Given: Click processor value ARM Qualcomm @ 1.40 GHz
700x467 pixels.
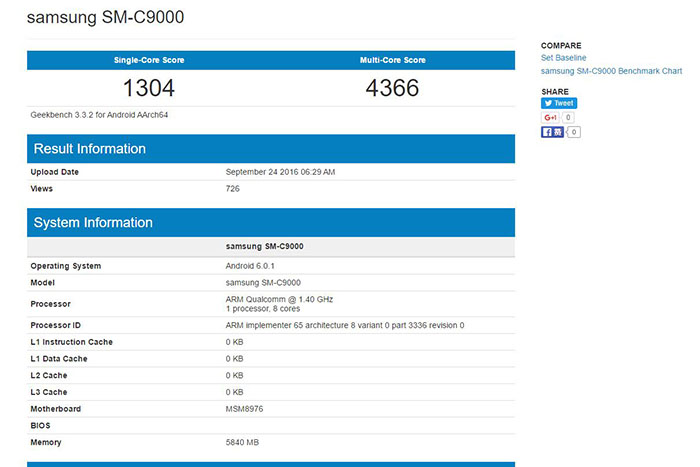Looking at the screenshot, I should click(279, 299).
